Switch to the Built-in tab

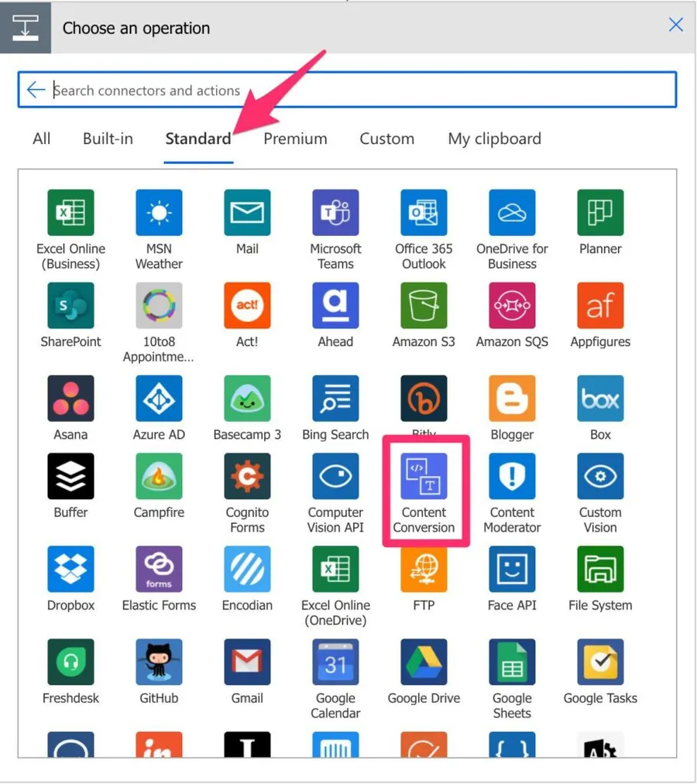pos(108,139)
